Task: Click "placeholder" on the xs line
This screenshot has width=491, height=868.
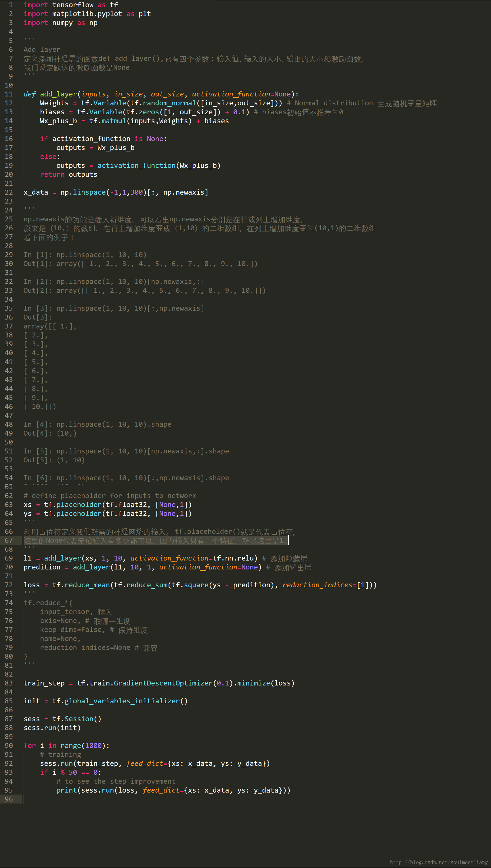Action: click(x=79, y=505)
